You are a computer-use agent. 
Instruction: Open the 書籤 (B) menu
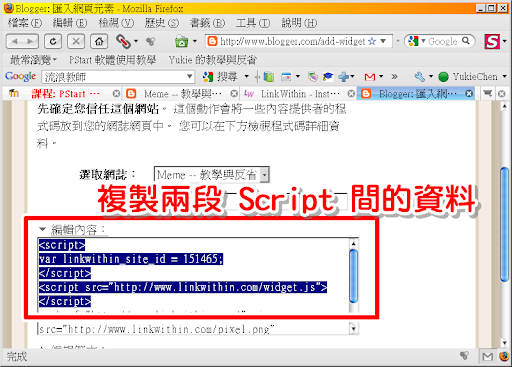point(207,23)
